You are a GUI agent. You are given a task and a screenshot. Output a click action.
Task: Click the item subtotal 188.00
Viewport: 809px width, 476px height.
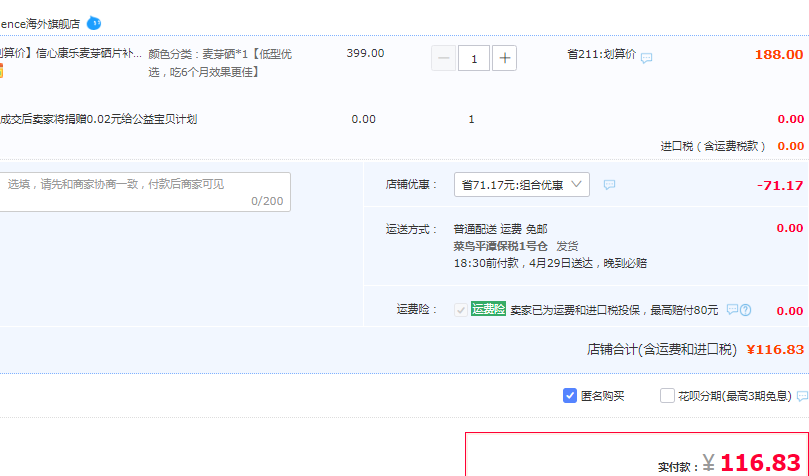(x=779, y=54)
